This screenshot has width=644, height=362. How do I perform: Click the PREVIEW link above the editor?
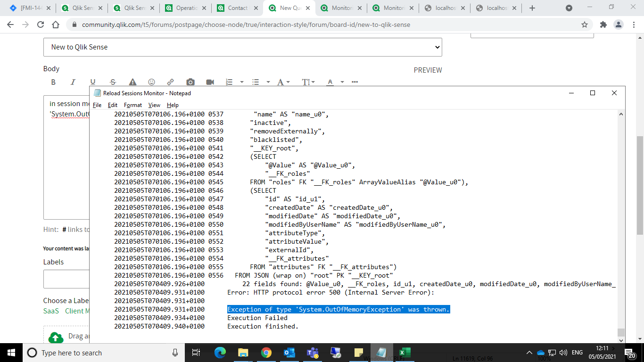coord(428,70)
